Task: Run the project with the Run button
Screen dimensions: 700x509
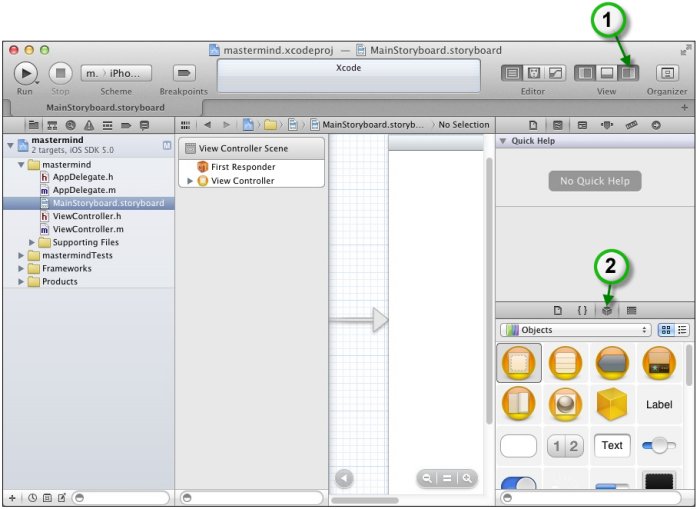Action: click(25, 73)
